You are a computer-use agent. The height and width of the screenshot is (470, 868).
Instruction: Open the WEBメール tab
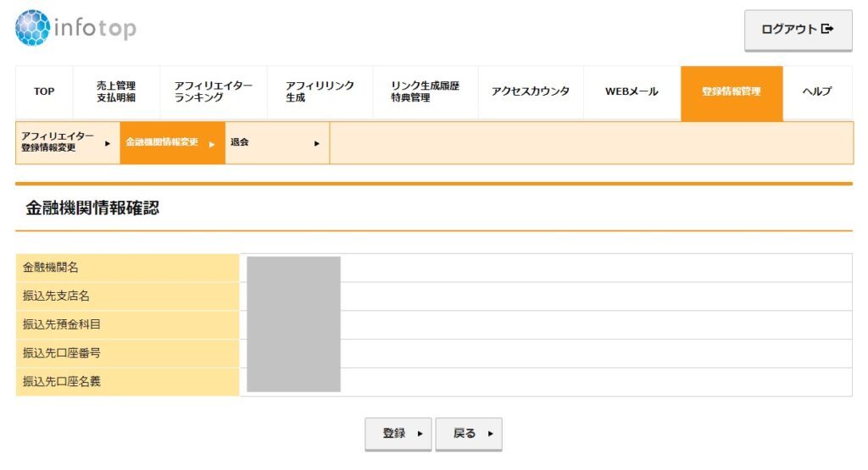(x=632, y=92)
